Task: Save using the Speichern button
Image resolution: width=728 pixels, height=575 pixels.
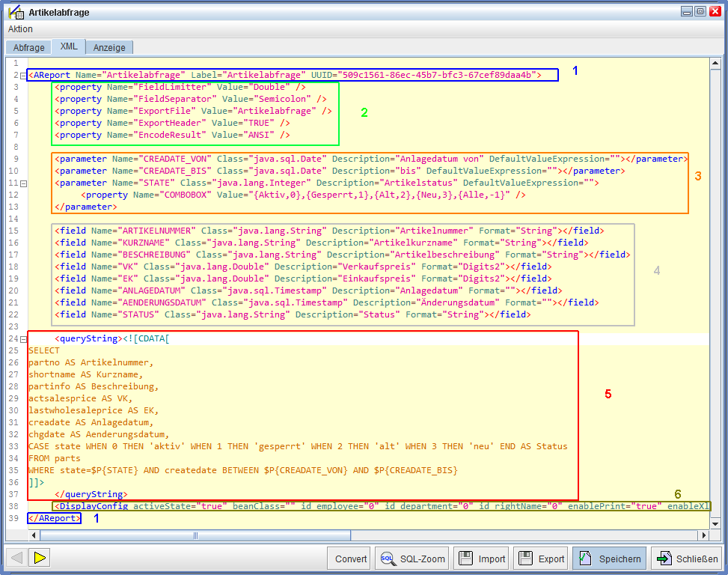Action: coord(610,559)
